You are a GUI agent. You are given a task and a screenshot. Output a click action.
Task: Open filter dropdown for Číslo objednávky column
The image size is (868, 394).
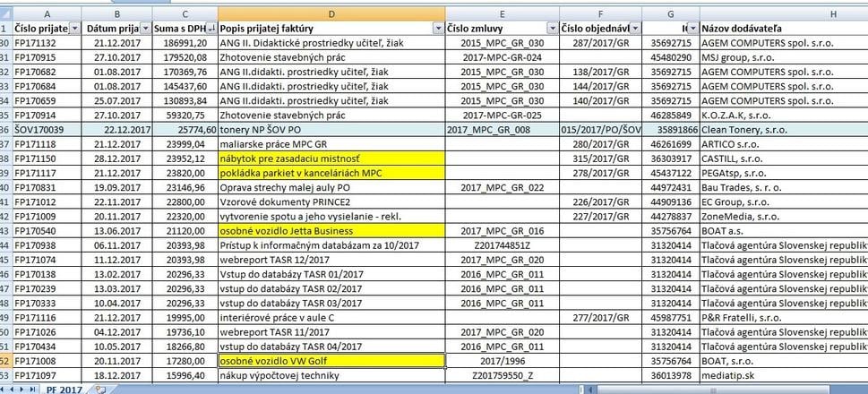click(635, 29)
